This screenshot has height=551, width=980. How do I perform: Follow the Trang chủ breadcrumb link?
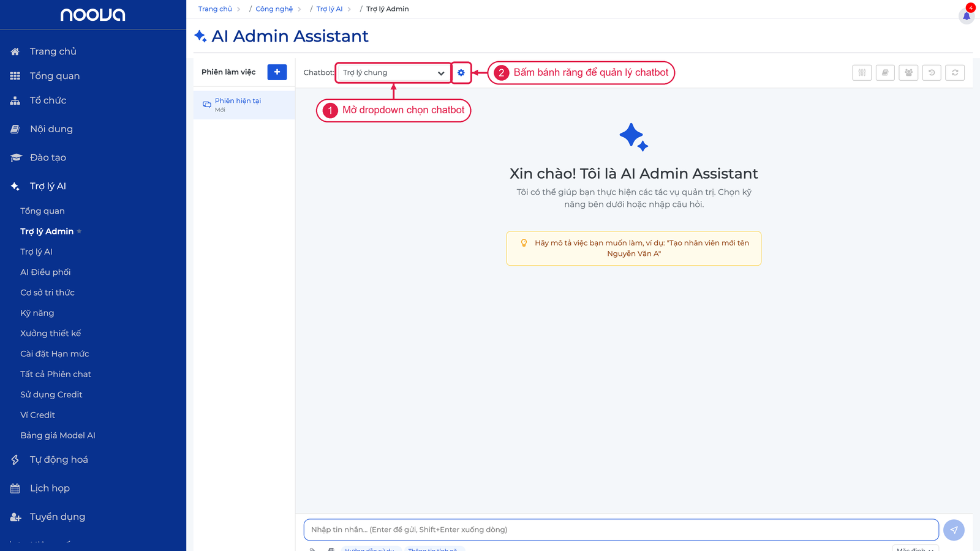pyautogui.click(x=215, y=9)
